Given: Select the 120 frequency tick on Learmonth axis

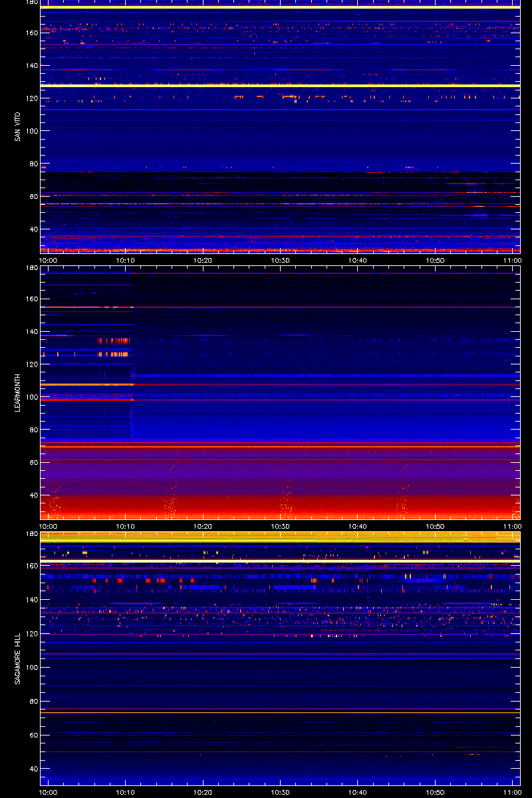Looking at the screenshot, I should 31,364.
